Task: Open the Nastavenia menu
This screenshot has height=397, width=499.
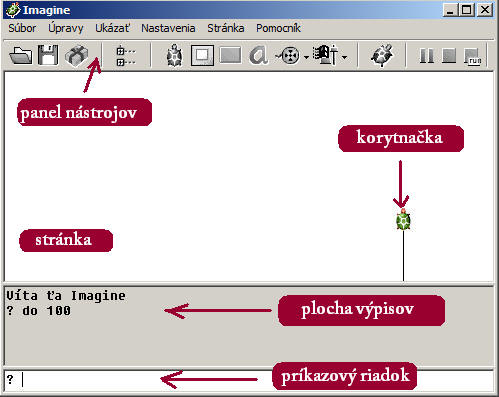Action: point(168,28)
